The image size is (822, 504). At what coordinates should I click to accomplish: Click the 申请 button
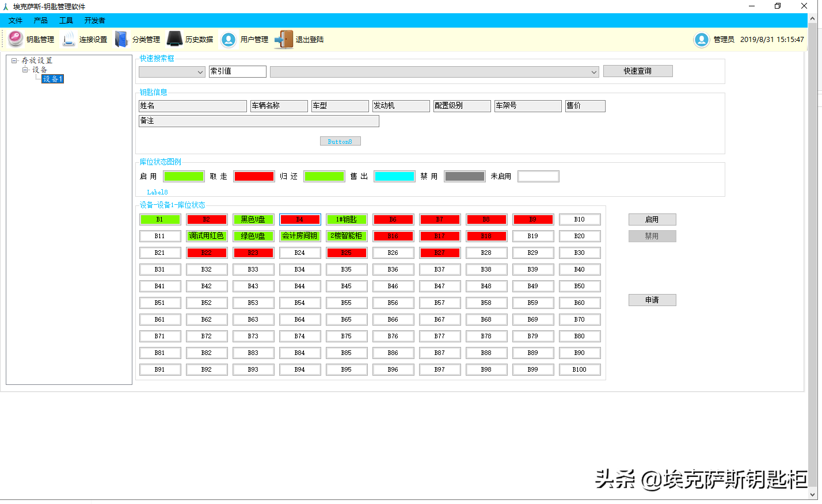[x=652, y=300]
